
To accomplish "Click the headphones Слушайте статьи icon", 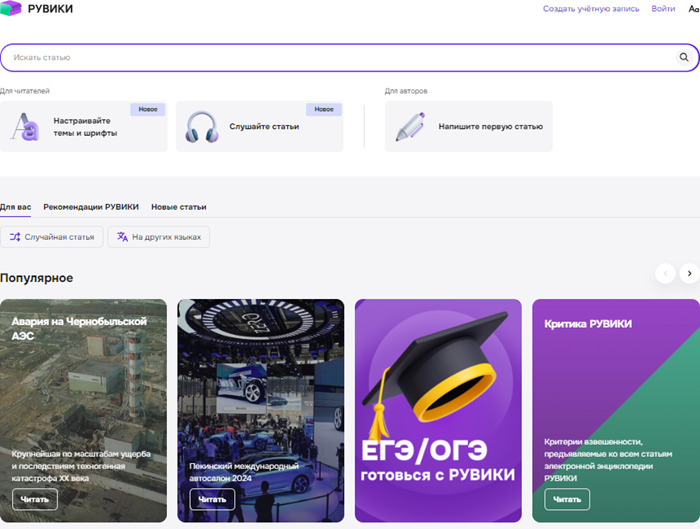I will click(x=202, y=127).
